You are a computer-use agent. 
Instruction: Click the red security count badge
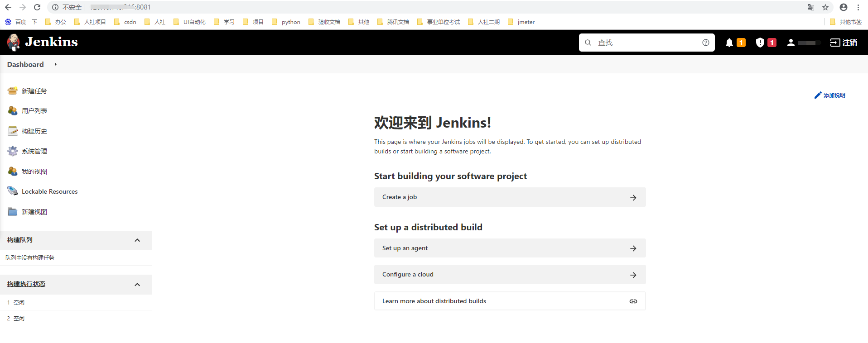[x=772, y=43]
